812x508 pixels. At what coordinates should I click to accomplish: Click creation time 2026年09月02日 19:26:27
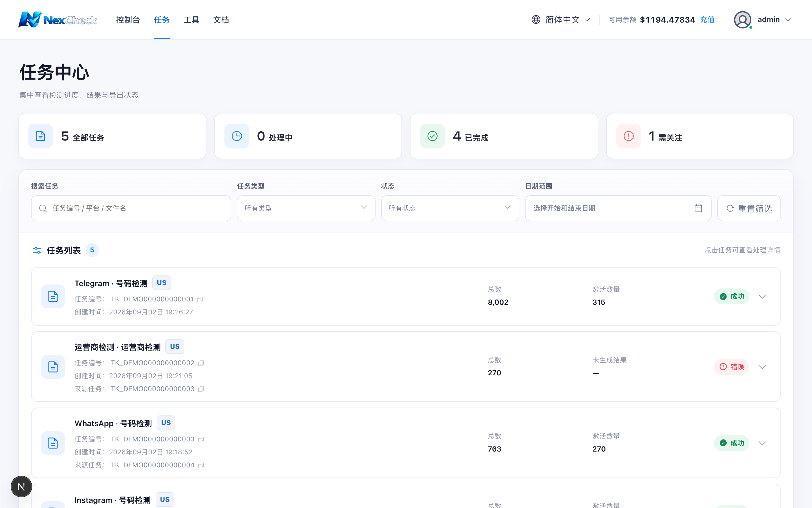click(151, 312)
